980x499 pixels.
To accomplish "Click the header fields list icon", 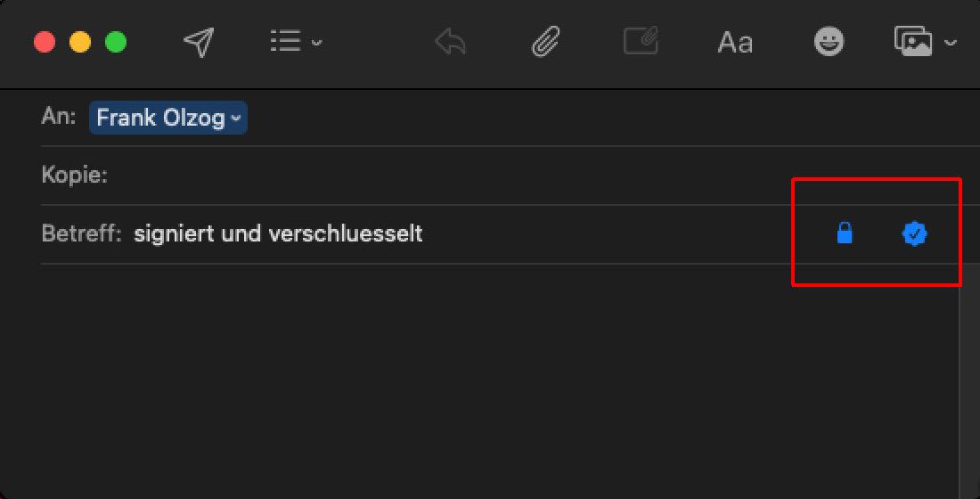I will [x=285, y=42].
